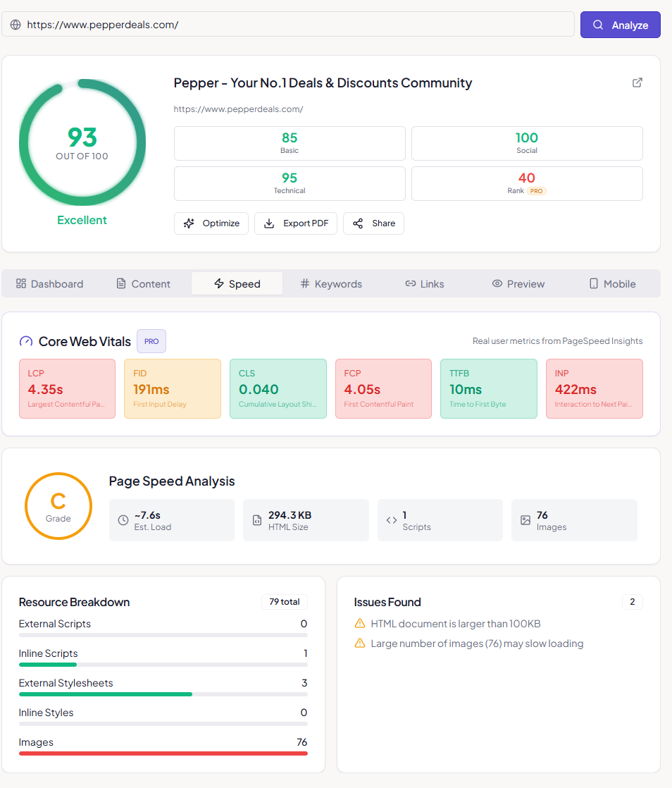Click the PRO badge next to Core Web Vitals
This screenshot has width=672, height=788.
pyautogui.click(x=151, y=340)
